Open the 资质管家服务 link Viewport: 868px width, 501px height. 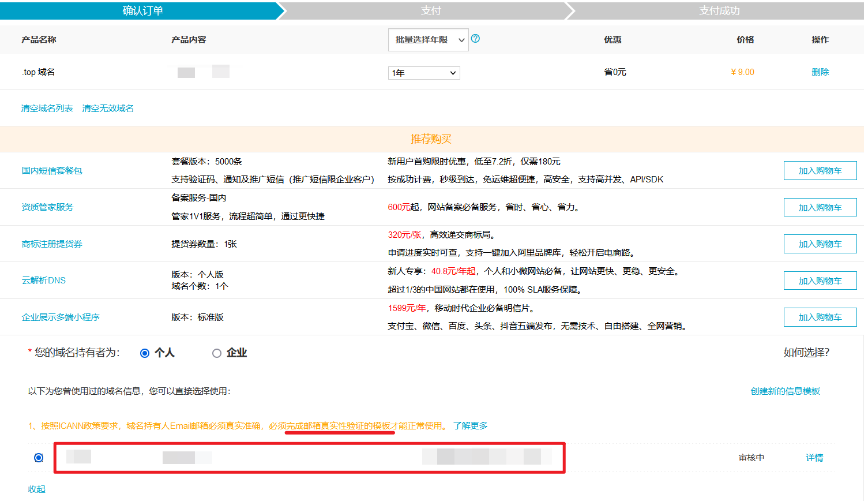[x=47, y=207]
